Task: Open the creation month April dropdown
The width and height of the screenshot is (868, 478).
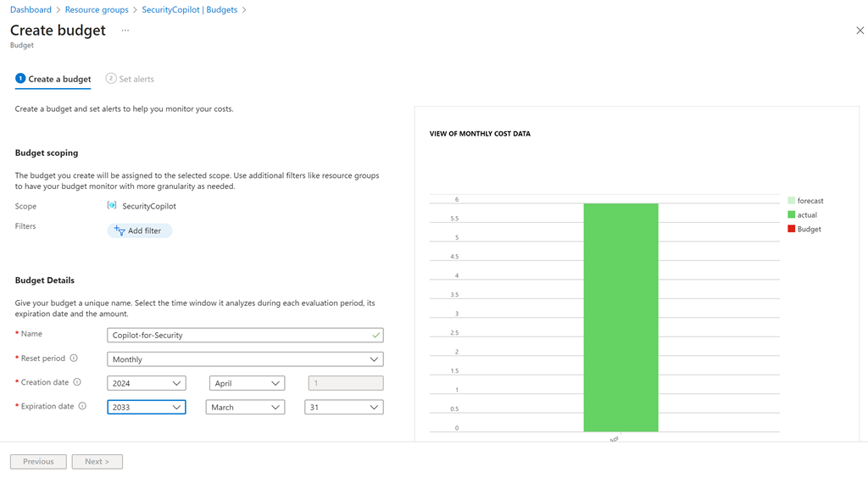Action: point(247,383)
